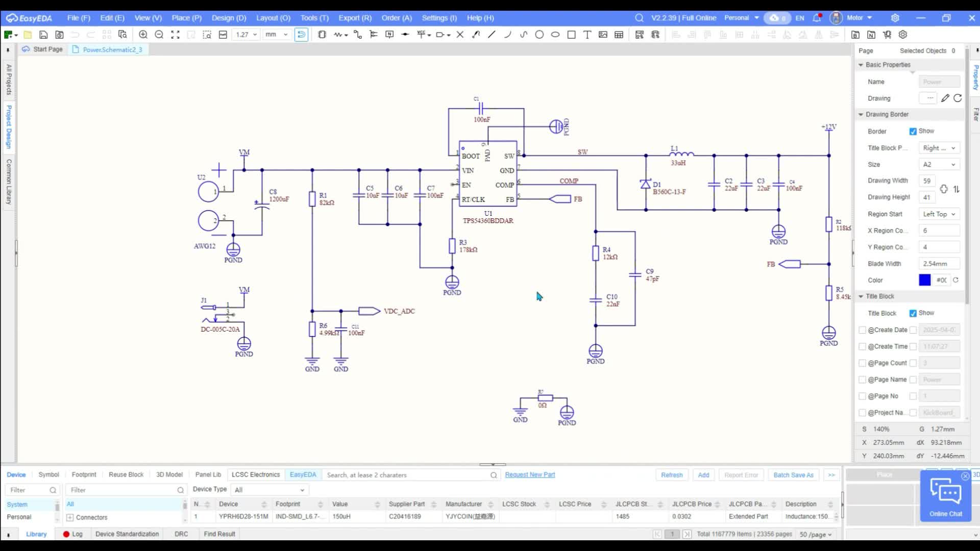
Task: Collapse the Basic Properties section
Action: pos(861,65)
